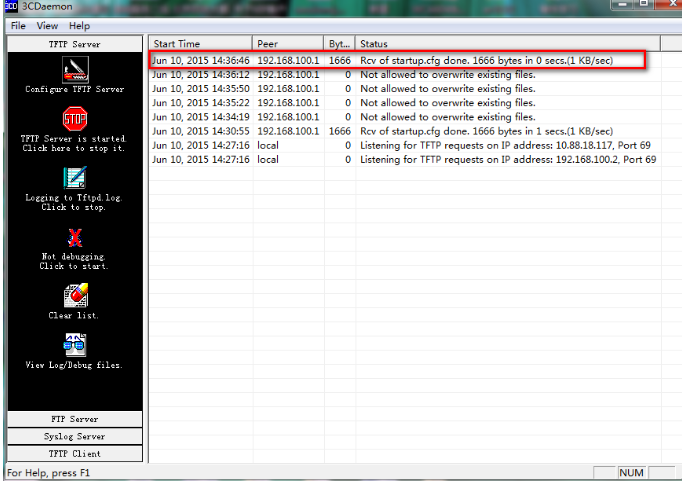The height and width of the screenshot is (487, 682).
Task: Click status 'Rcv of startup.cfg done... in 0 secs'
Action: (x=486, y=60)
